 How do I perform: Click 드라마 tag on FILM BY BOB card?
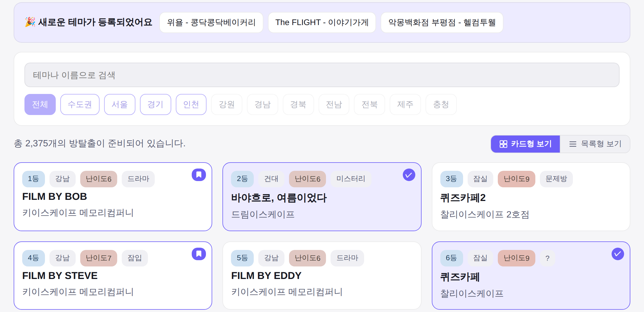[x=138, y=179]
